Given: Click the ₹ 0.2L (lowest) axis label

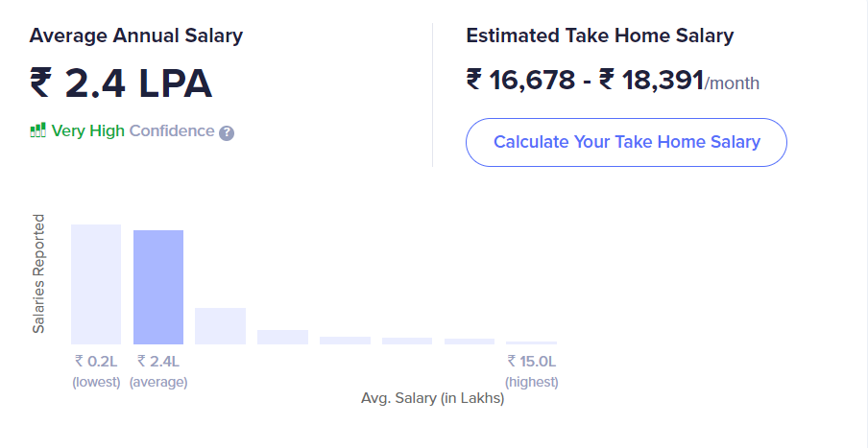Looking at the screenshot, I should pyautogui.click(x=96, y=371).
